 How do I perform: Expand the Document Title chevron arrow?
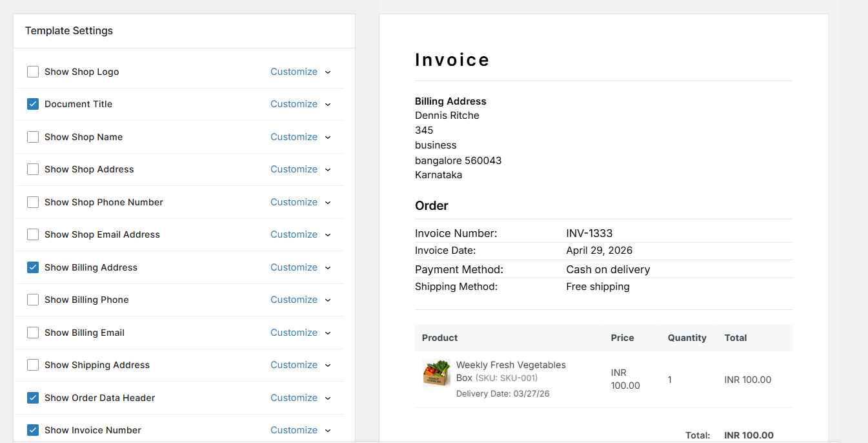point(328,105)
